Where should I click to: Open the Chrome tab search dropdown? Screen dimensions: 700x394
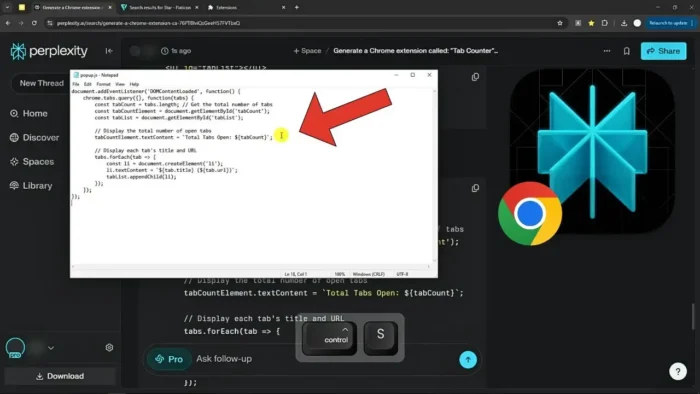(7, 8)
